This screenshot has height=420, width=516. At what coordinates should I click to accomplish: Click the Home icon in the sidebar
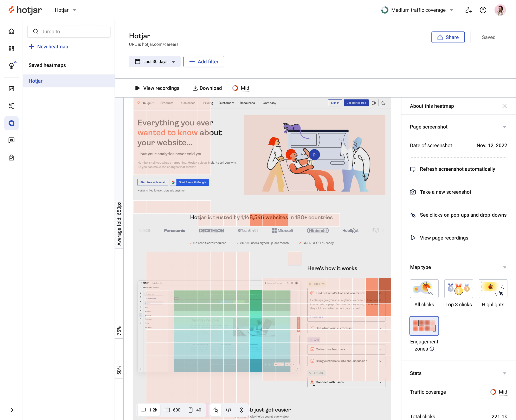[11, 31]
